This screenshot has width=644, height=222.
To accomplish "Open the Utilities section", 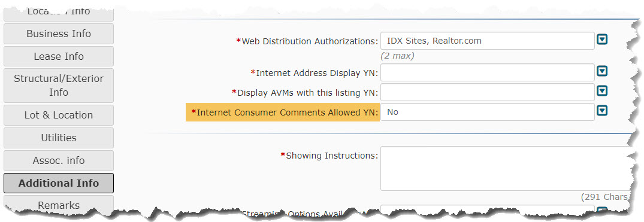I will (x=59, y=138).
